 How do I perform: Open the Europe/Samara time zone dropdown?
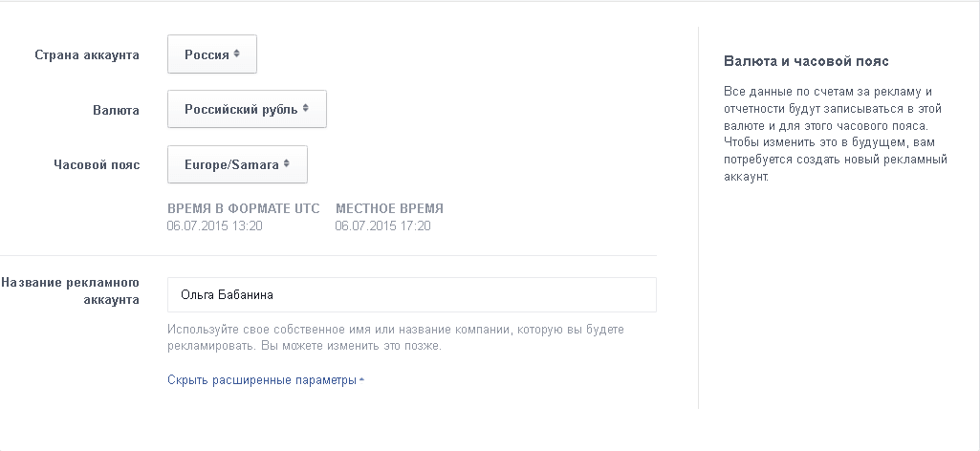[x=236, y=164]
